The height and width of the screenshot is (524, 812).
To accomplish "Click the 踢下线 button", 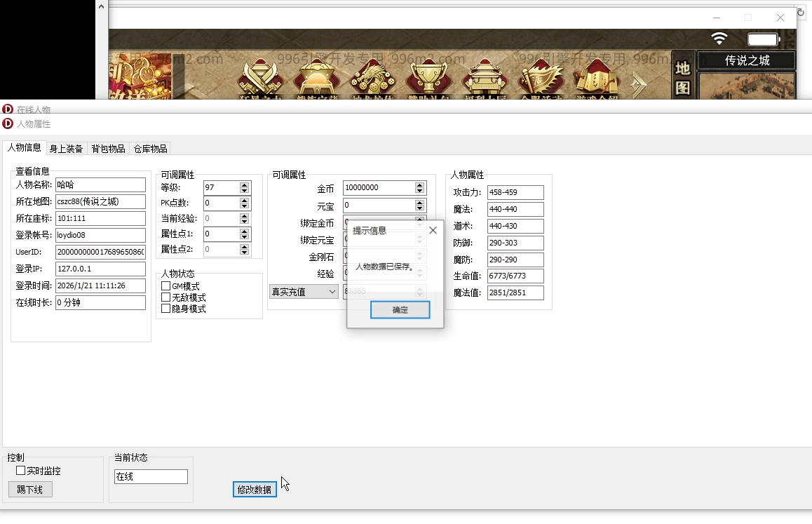I will pyautogui.click(x=30, y=490).
